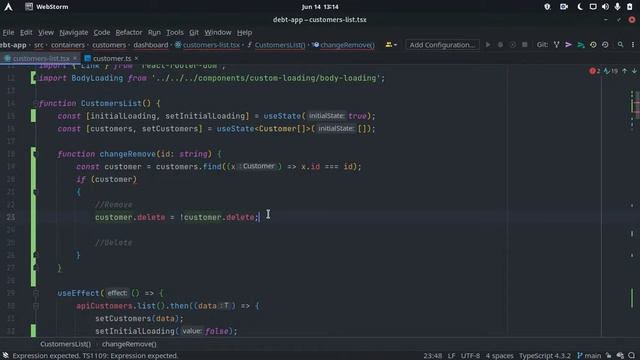Open the View menu
Screen dimensions: 640x360
point(46,32)
